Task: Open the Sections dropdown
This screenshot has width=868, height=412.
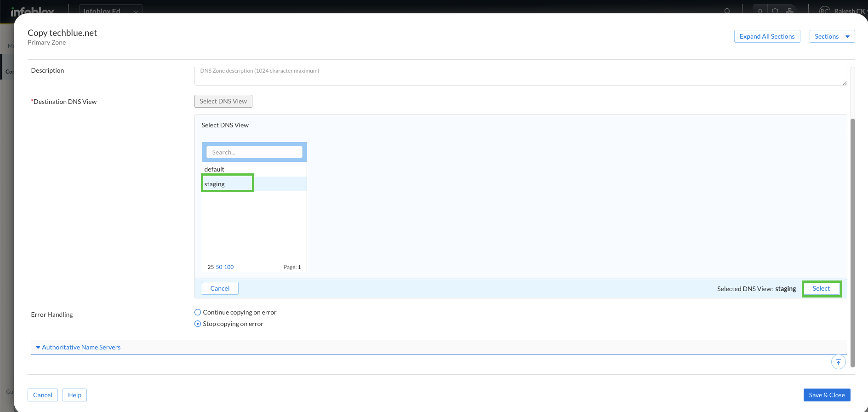Action: pos(832,36)
